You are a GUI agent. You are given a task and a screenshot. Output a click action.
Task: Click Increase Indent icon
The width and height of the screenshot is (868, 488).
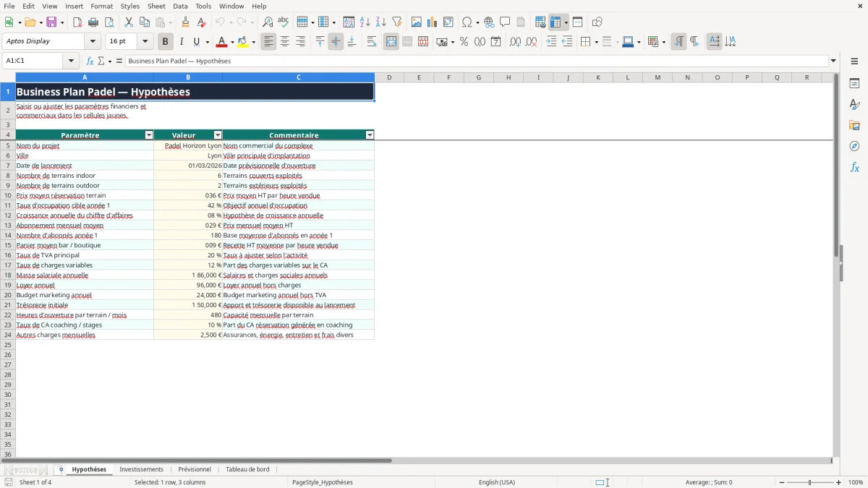pos(551,42)
